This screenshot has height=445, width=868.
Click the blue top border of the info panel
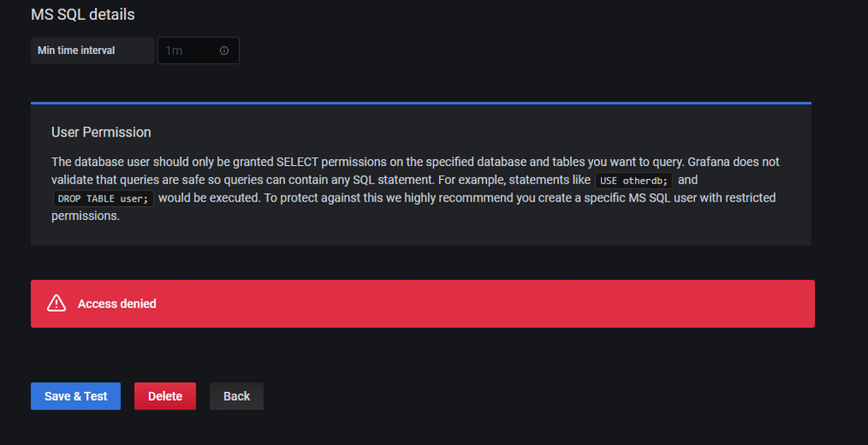point(421,103)
